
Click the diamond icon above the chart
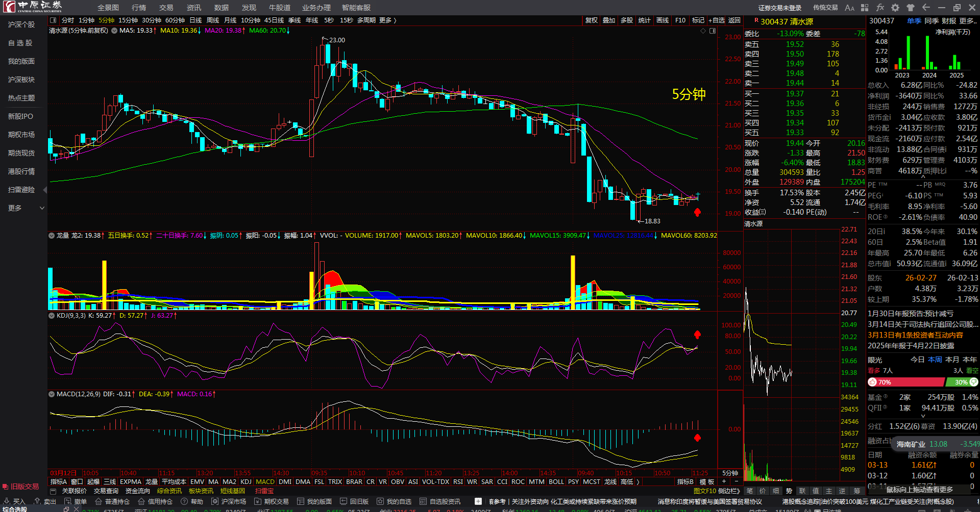pos(703,31)
